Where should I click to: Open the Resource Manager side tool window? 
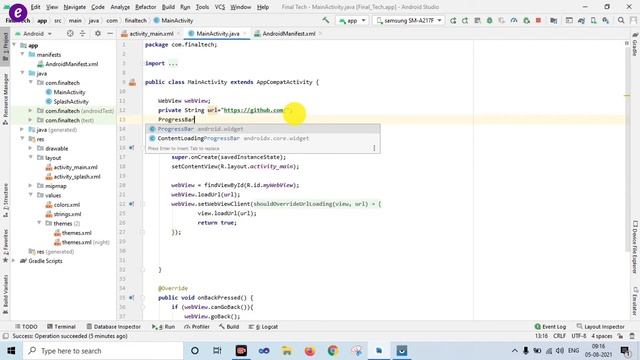point(6,99)
